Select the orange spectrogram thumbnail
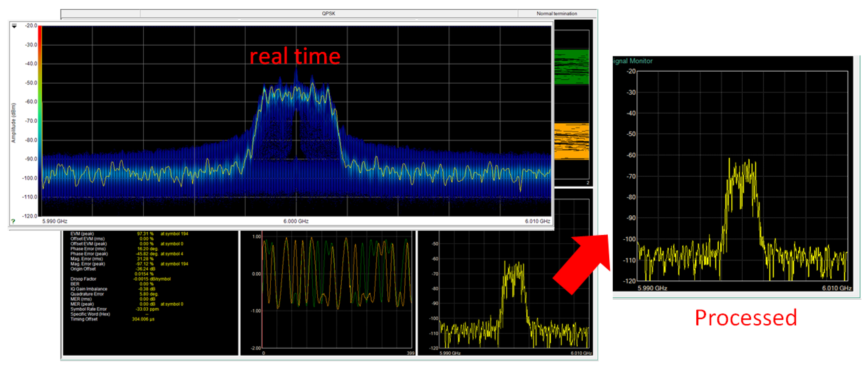868x369 pixels. [x=572, y=142]
